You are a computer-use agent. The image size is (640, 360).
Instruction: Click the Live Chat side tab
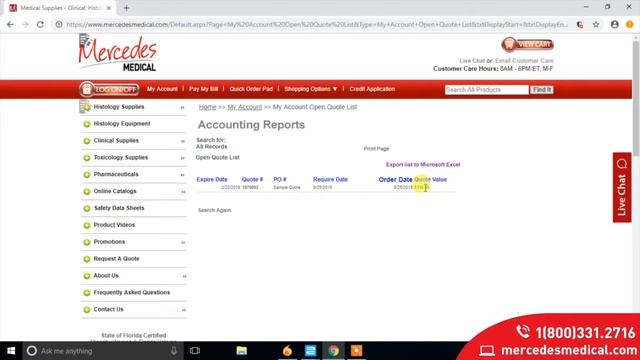click(x=622, y=187)
